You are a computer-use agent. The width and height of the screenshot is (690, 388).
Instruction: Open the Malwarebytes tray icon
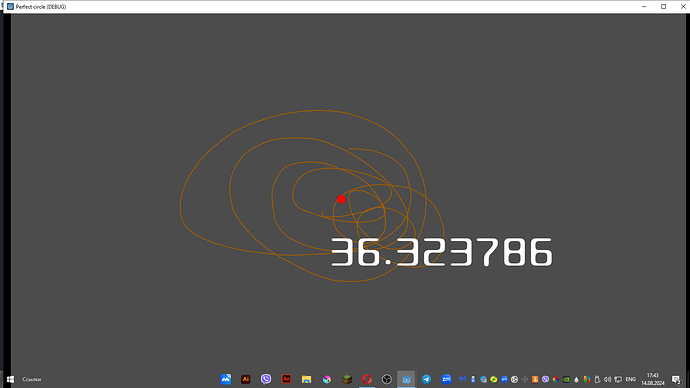point(462,379)
